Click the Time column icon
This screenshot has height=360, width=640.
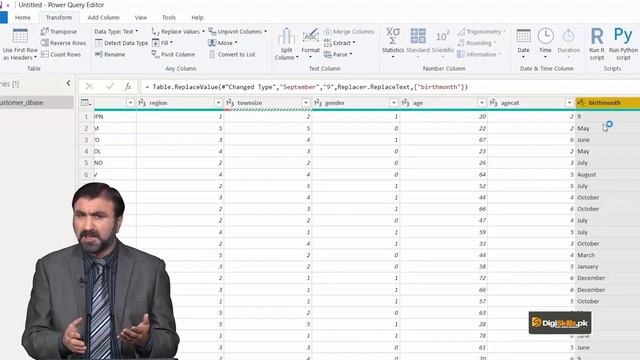click(545, 36)
